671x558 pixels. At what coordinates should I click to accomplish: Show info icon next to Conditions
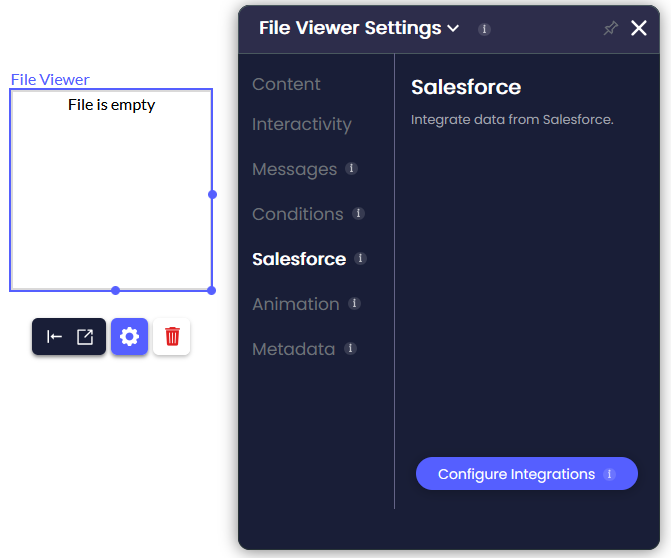coord(358,213)
